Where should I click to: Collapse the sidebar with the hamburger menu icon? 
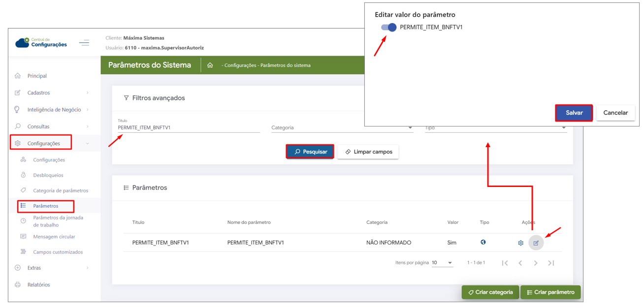point(84,43)
